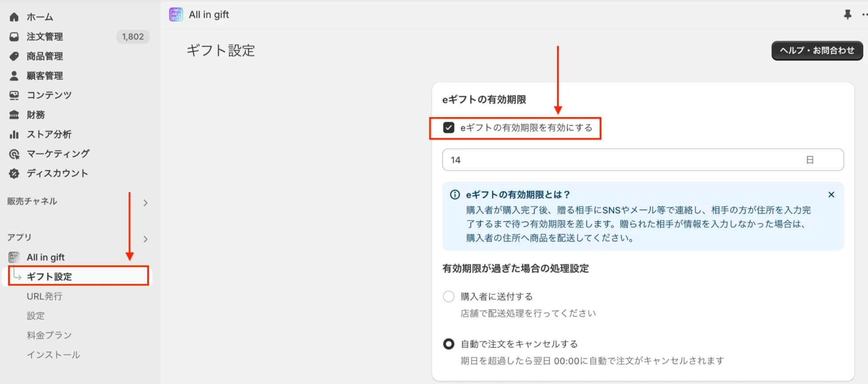Viewport: 868px width, 384px height.
Task: Pin the app with the pin icon
Action: 848,15
